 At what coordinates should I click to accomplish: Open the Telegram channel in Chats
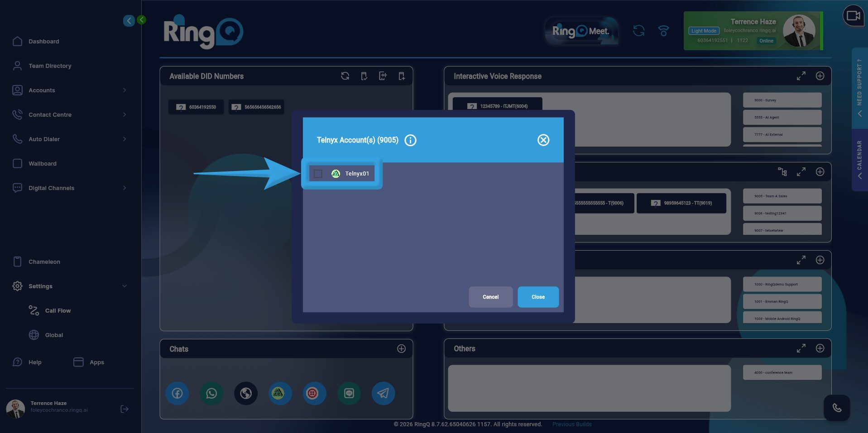point(383,393)
